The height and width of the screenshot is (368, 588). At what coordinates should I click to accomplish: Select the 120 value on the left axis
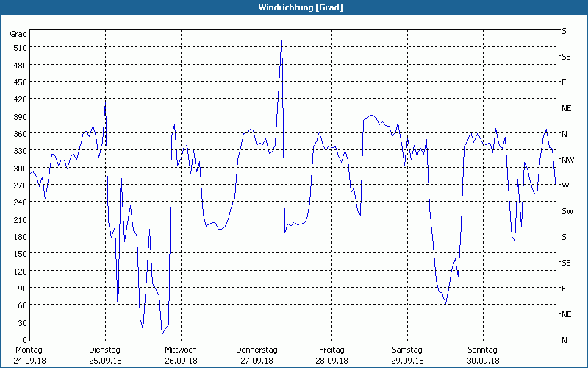21,272
